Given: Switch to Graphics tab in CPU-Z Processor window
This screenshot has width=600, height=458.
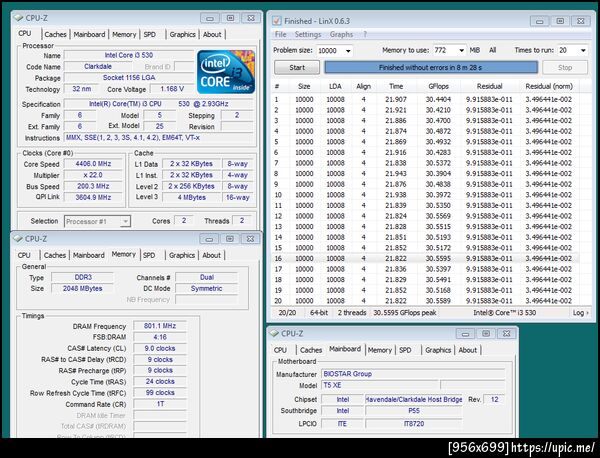Looking at the screenshot, I should 183,34.
